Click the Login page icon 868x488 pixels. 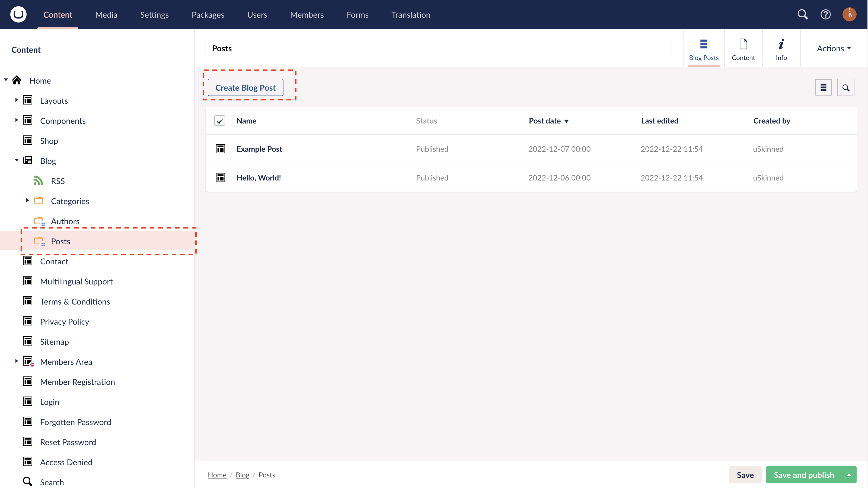click(x=28, y=402)
